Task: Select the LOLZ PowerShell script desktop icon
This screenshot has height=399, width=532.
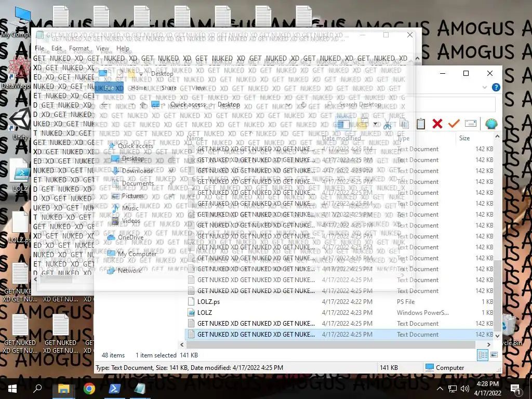Action: [20, 175]
